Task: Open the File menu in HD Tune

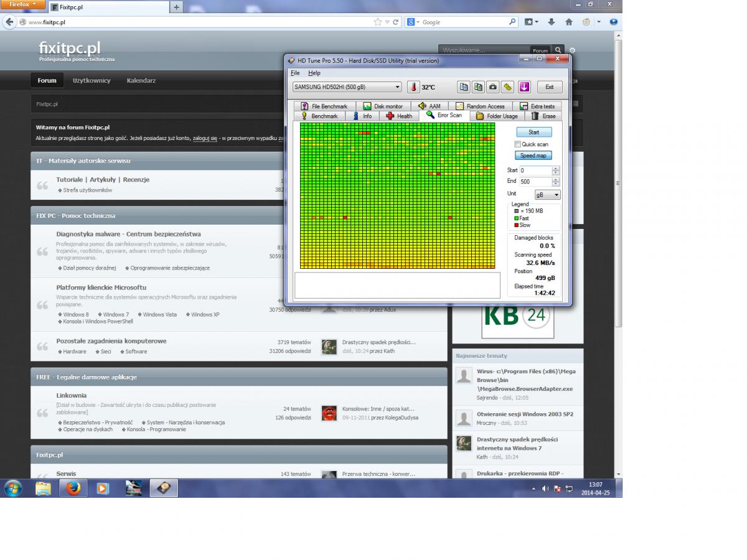Action: [x=296, y=73]
